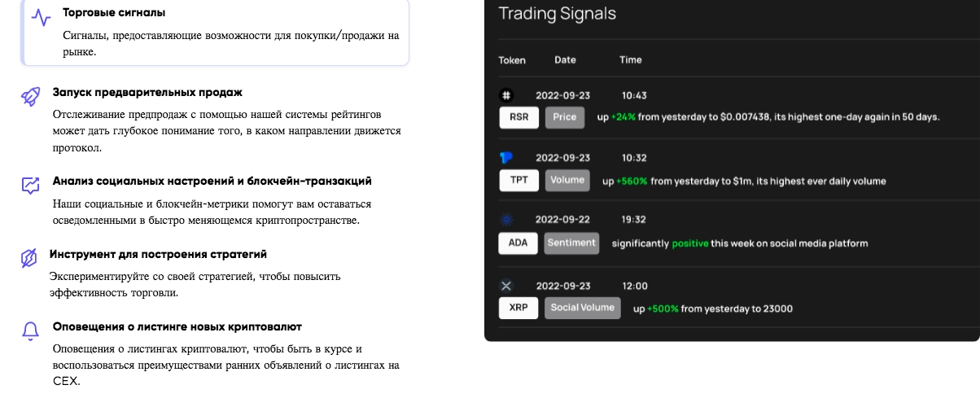Click the chart icon for social sentiment analysis
This screenshot has height=407, width=980.
click(x=30, y=185)
